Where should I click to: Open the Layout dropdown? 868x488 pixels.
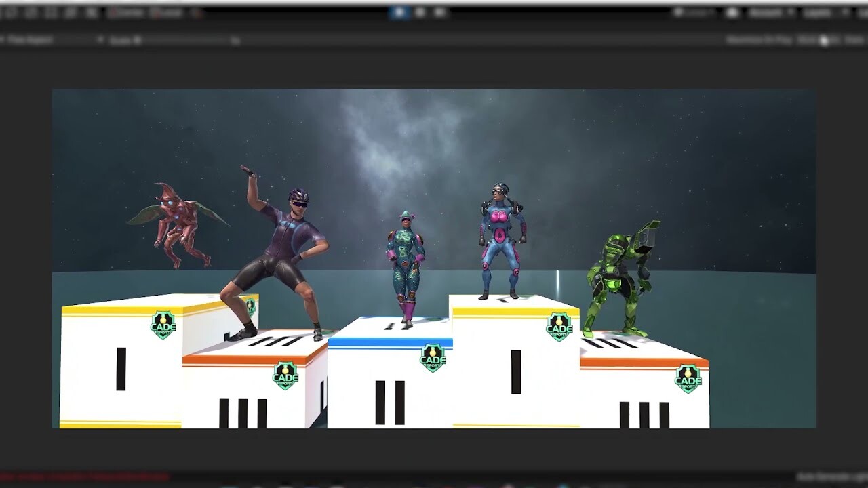point(856,12)
